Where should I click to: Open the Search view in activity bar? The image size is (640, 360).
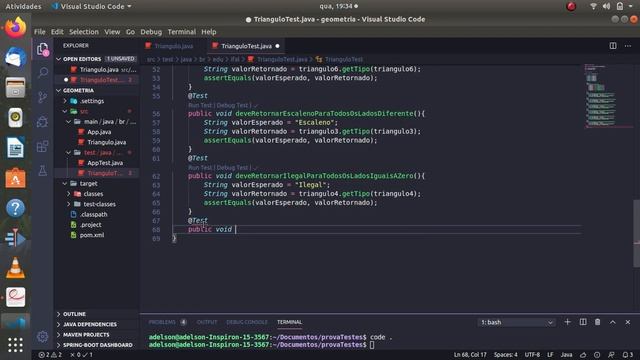(42, 73)
